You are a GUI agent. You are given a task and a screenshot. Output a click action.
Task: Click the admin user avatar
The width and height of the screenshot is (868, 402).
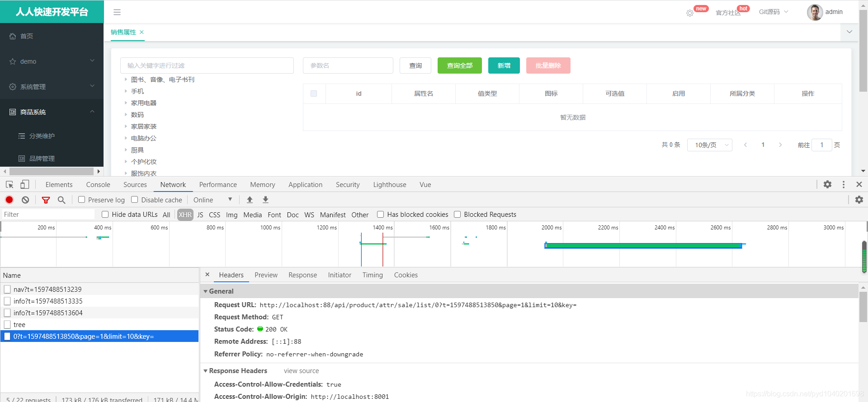click(x=815, y=12)
